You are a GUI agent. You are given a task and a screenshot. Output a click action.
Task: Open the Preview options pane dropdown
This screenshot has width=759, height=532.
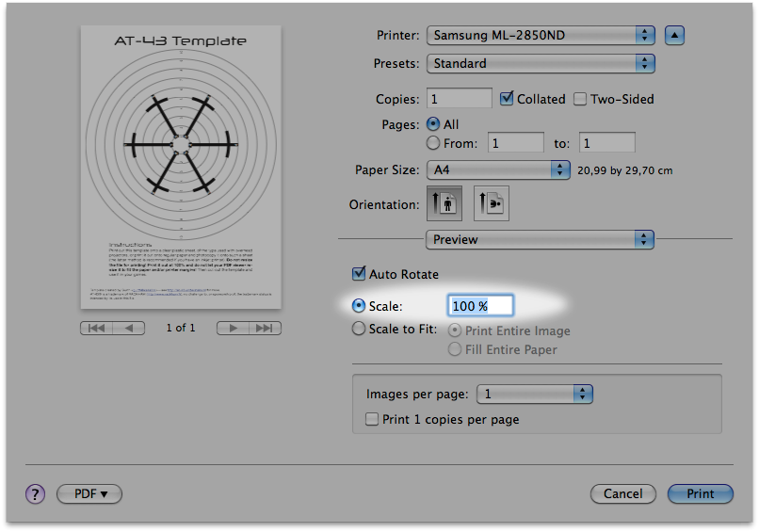[540, 239]
